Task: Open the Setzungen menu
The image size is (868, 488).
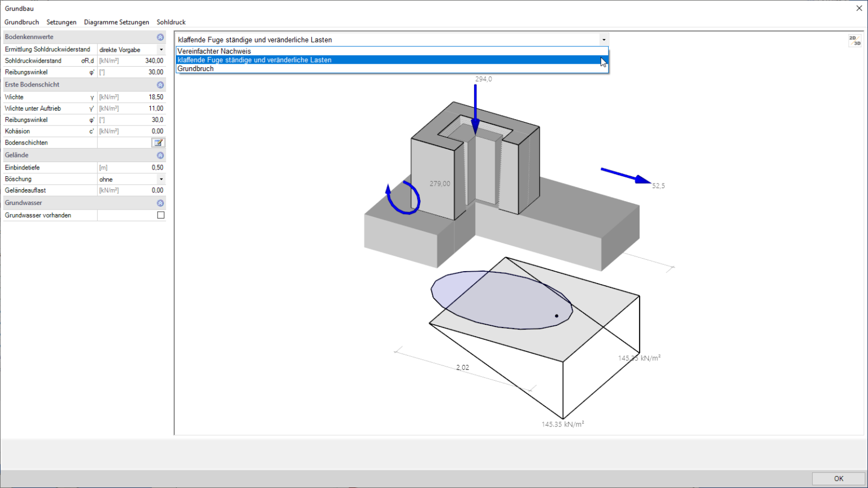Action: pyautogui.click(x=61, y=23)
